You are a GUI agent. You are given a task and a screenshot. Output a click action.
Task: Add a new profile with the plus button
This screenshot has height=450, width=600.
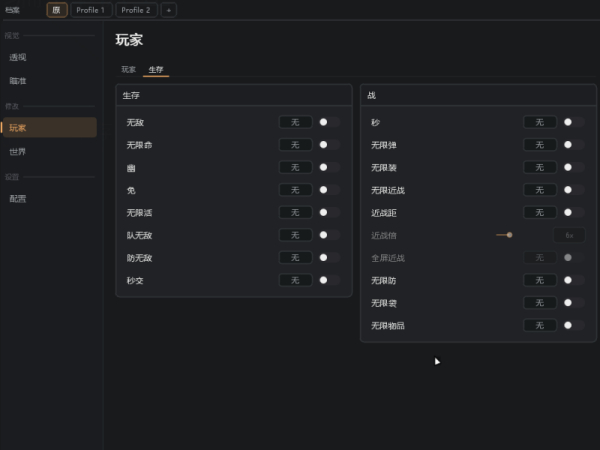tap(169, 10)
